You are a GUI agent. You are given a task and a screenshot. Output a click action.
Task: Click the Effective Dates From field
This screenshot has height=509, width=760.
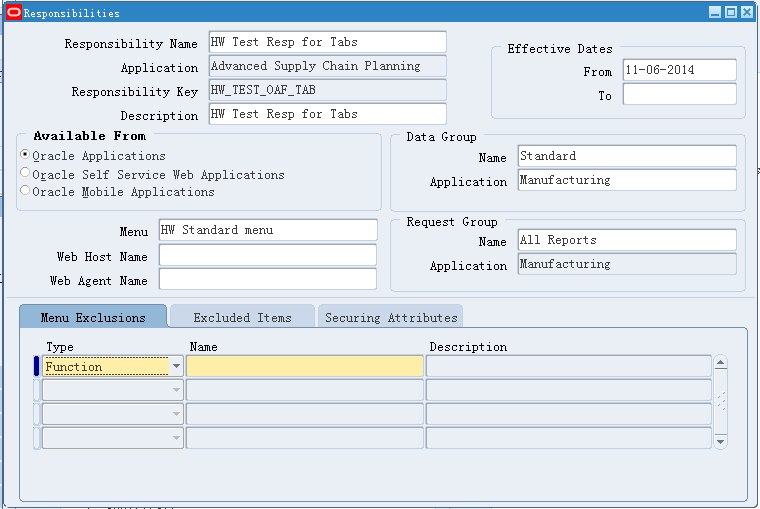coord(680,70)
